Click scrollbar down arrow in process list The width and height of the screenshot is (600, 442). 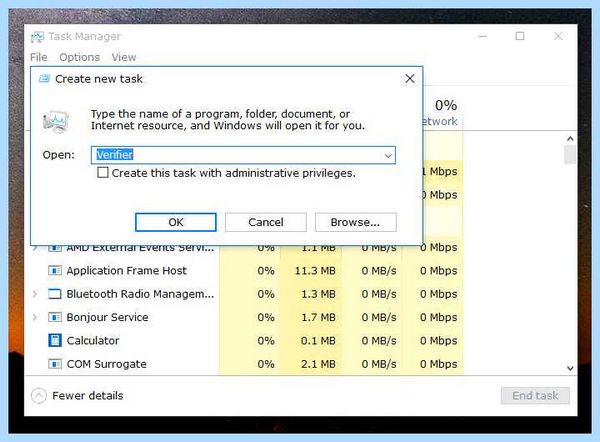click(x=570, y=368)
